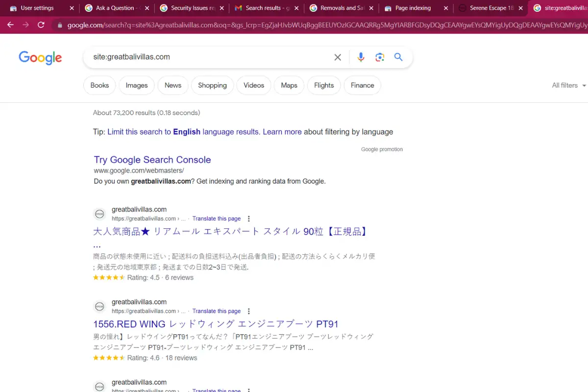Select the Videos filter chip
Image resolution: width=588 pixels, height=392 pixels.
tap(253, 85)
